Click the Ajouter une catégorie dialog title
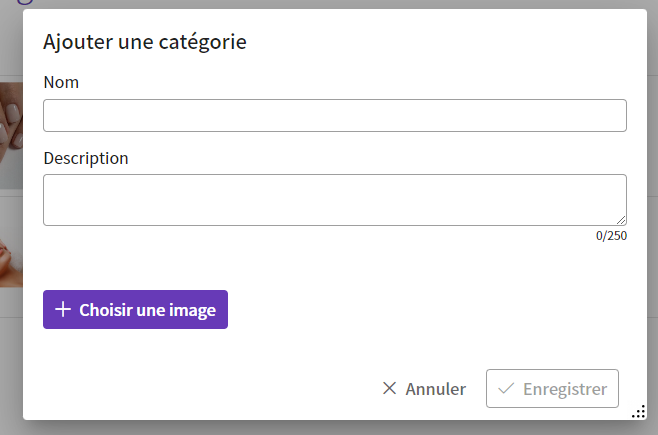The height and width of the screenshot is (435, 658). pos(145,42)
